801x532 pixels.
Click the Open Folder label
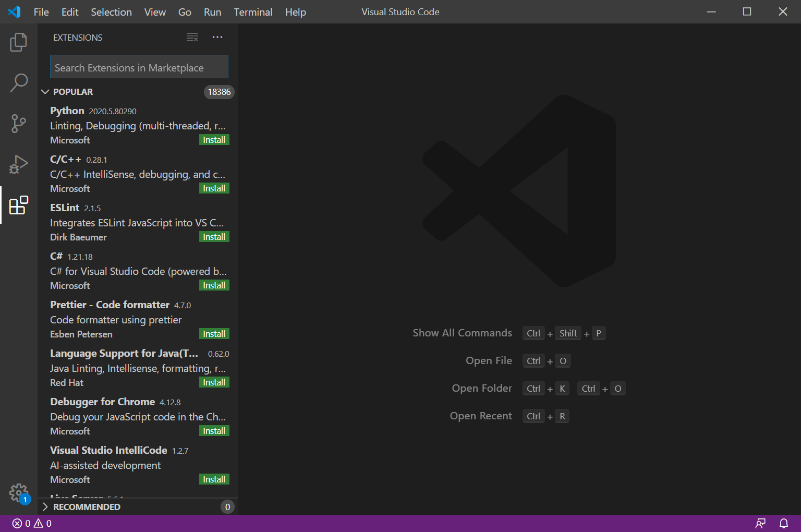482,388
